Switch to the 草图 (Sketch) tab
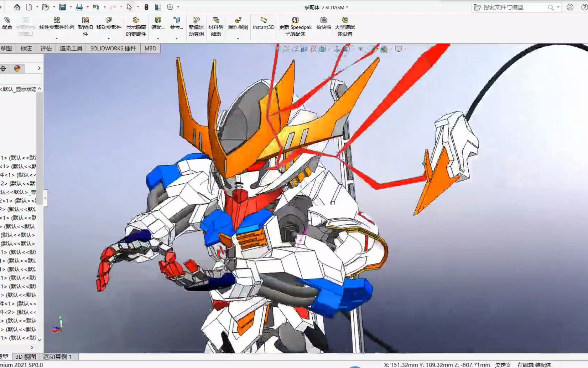588x368 pixels. tap(6, 48)
